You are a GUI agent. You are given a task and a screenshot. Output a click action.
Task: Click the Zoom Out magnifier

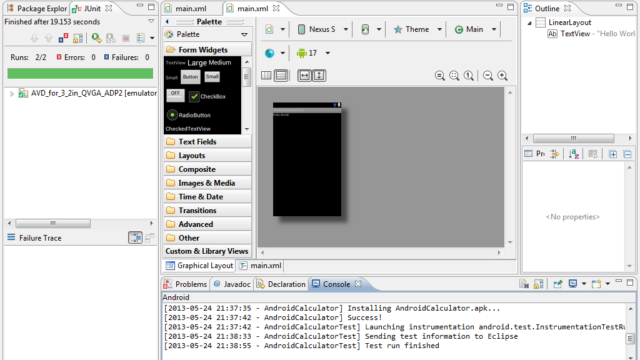pyautogui.click(x=488, y=76)
